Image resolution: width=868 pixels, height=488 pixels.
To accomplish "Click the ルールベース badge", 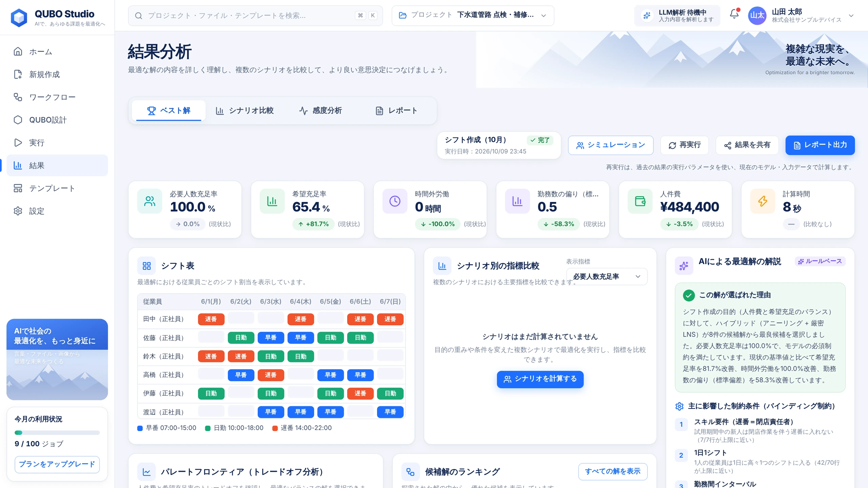I will 820,261.
